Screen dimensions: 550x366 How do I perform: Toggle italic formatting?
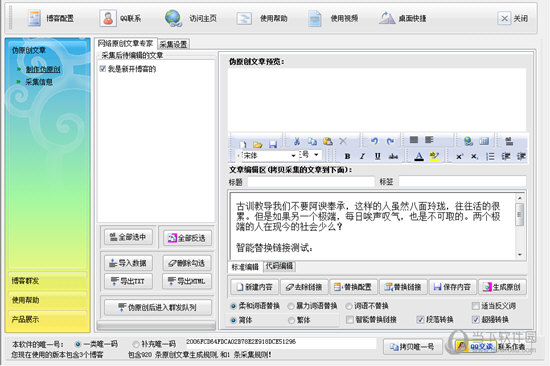coord(362,156)
